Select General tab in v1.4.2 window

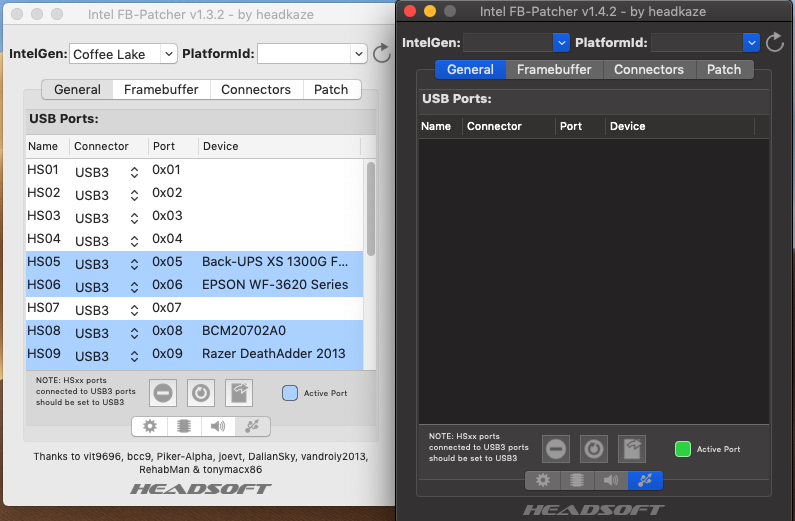471,69
